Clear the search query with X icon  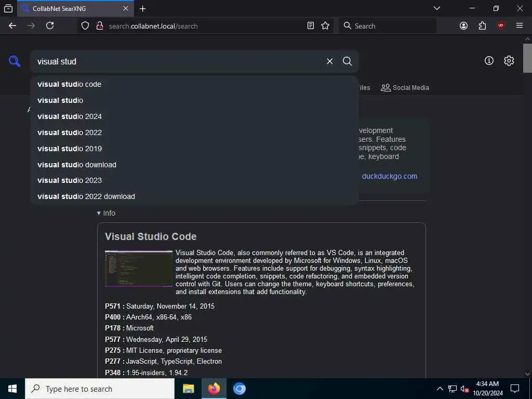pos(329,61)
